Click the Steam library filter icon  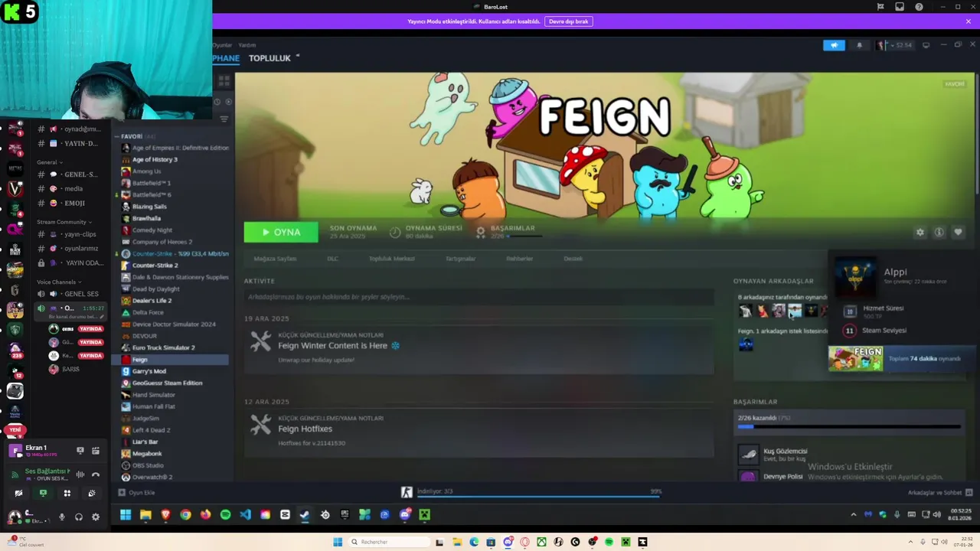224,119
